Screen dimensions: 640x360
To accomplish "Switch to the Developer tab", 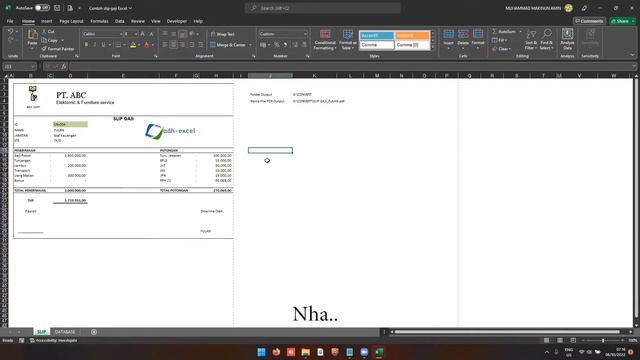I will coord(177,21).
